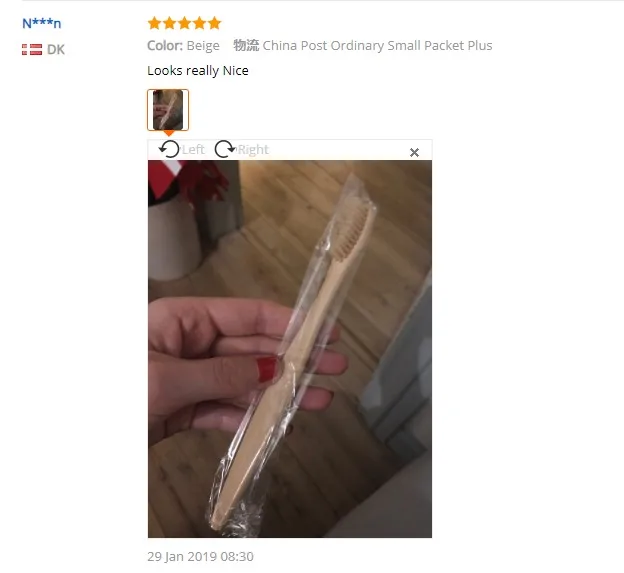Click the first rating star

[154, 23]
